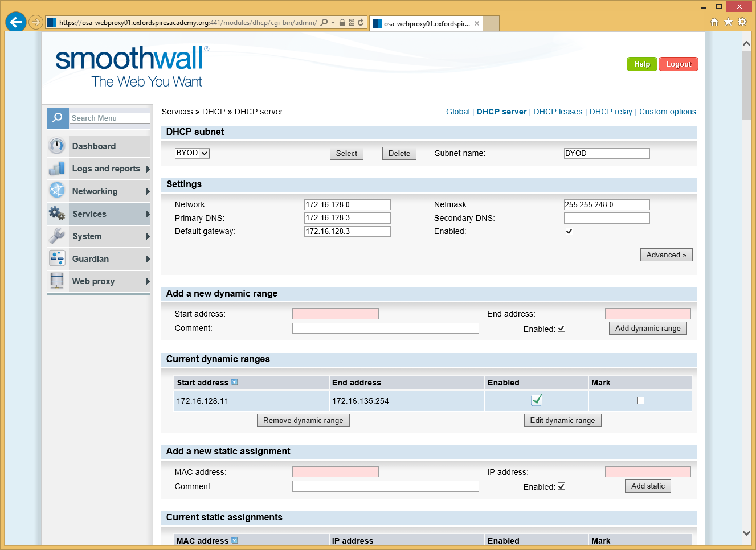Check the Mark box for range 172.16.128.11

pos(640,400)
